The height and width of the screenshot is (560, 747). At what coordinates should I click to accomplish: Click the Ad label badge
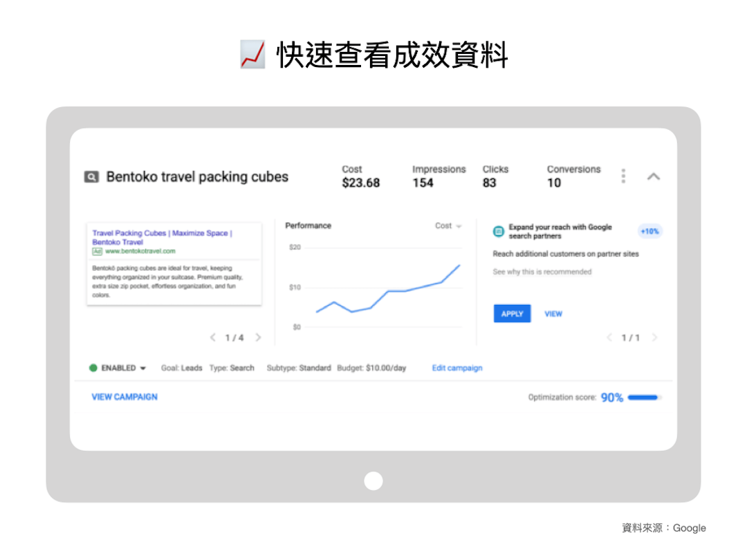click(x=98, y=251)
